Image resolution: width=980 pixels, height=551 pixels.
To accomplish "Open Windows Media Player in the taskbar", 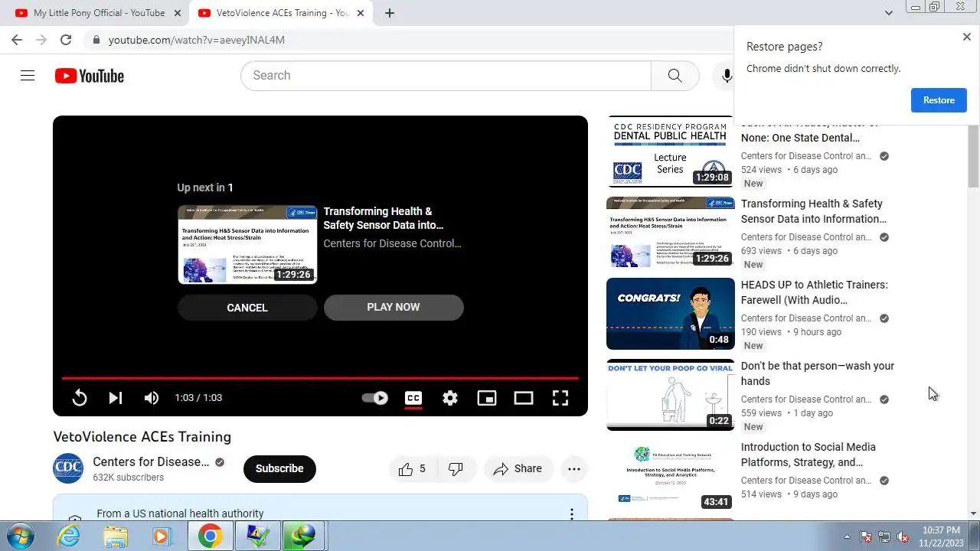I will tap(161, 536).
